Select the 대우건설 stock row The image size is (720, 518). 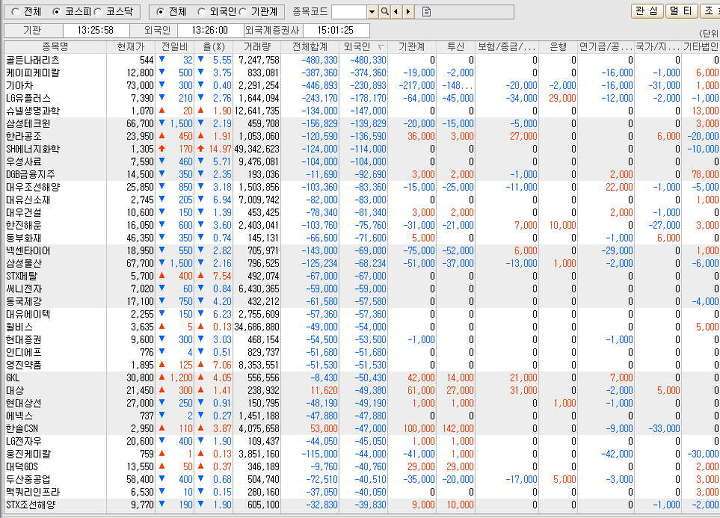point(362,213)
